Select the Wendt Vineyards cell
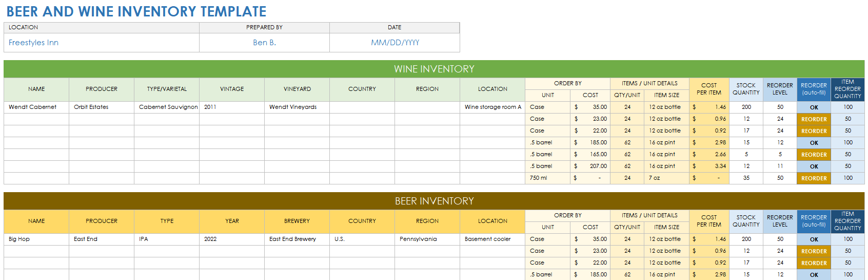 pyautogui.click(x=297, y=107)
